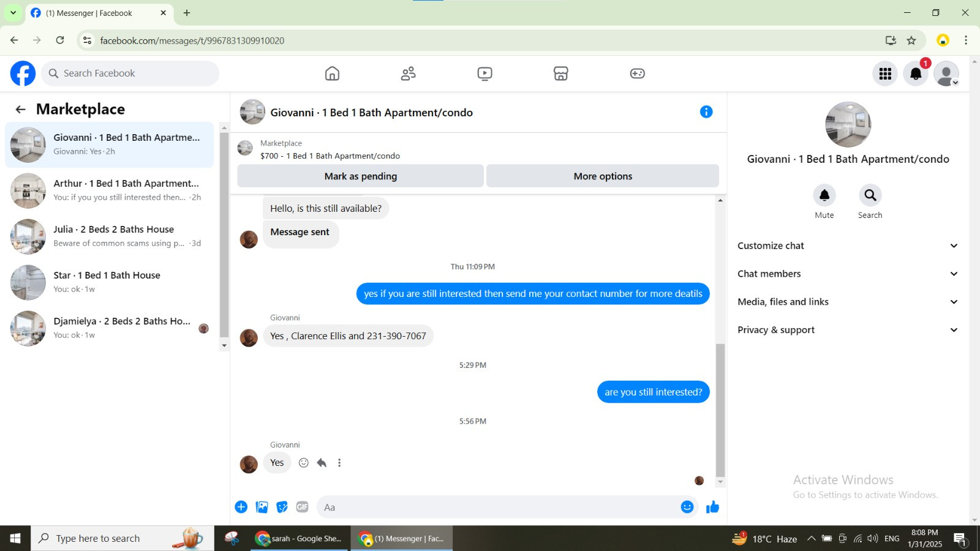Viewport: 980px width, 551px height.
Task: Expand the Customize chat section
Action: (x=848, y=246)
